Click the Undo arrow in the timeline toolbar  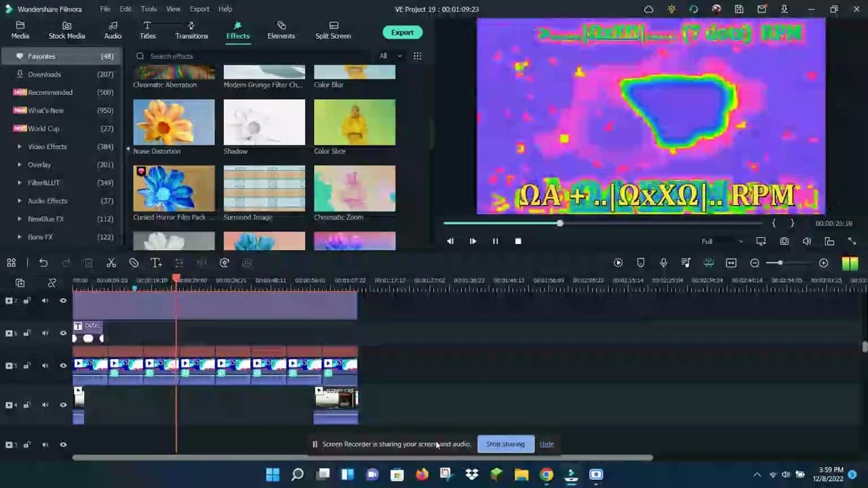click(x=43, y=263)
